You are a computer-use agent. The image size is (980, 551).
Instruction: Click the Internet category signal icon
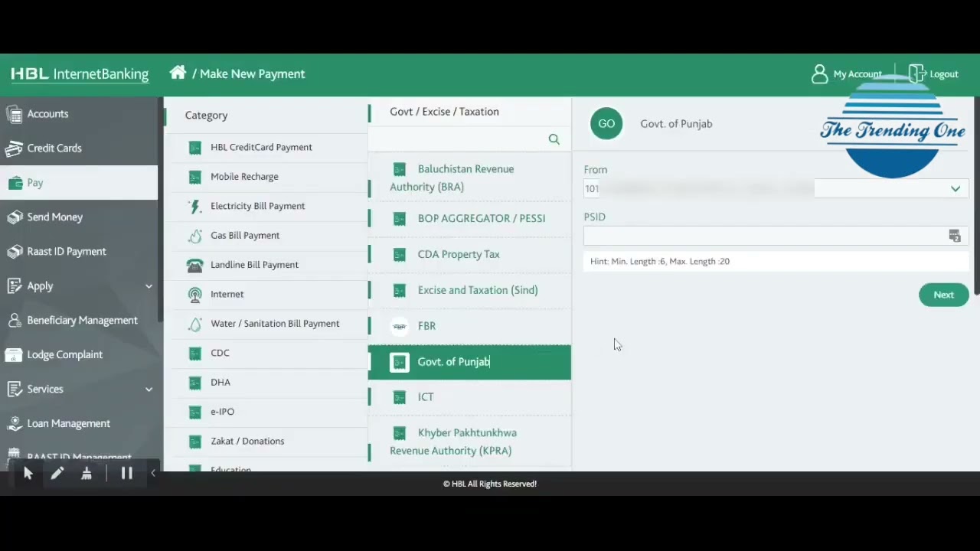pyautogui.click(x=195, y=295)
